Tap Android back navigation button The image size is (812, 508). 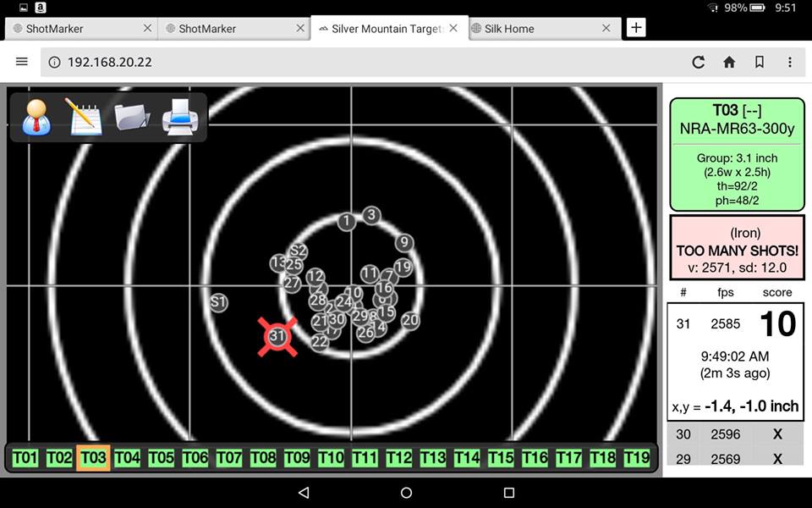click(x=304, y=493)
